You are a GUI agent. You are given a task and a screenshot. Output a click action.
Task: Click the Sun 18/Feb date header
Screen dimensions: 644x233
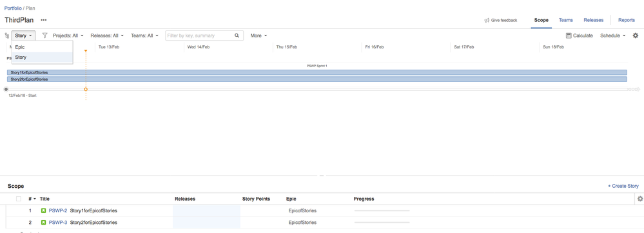pyautogui.click(x=553, y=47)
